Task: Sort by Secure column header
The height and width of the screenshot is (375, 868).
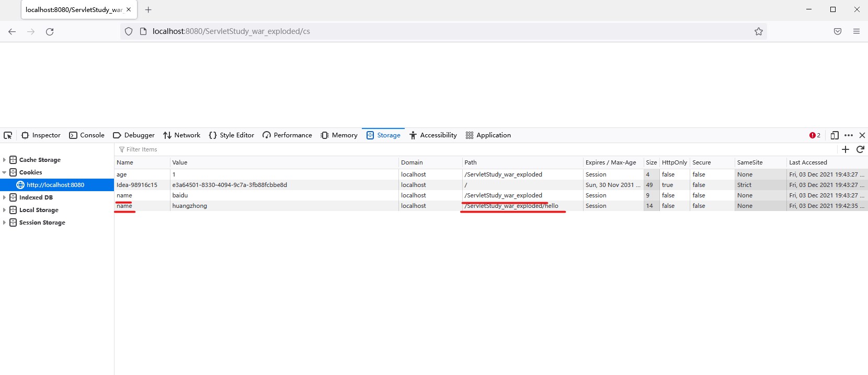Action: coord(712,162)
